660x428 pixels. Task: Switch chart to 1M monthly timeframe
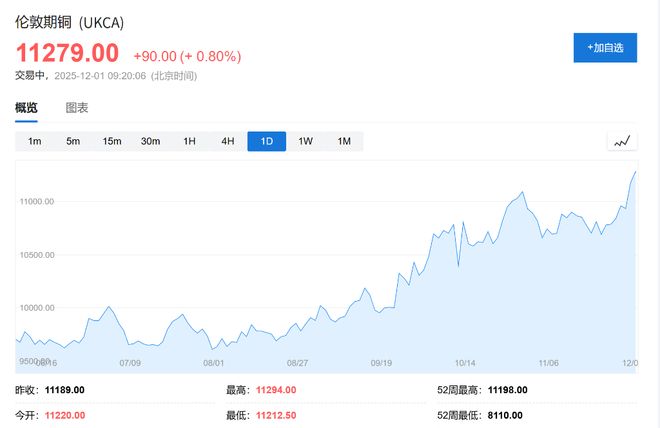344,141
